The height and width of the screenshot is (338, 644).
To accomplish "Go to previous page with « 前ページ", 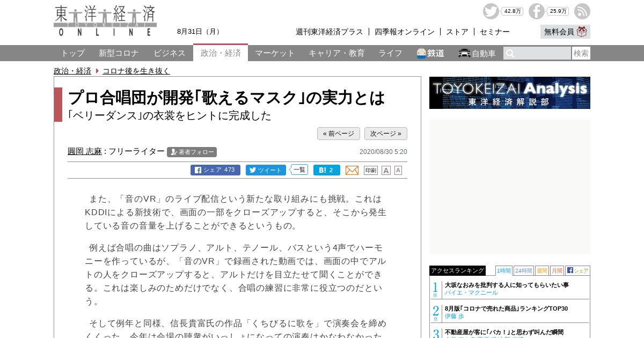I will click(339, 134).
